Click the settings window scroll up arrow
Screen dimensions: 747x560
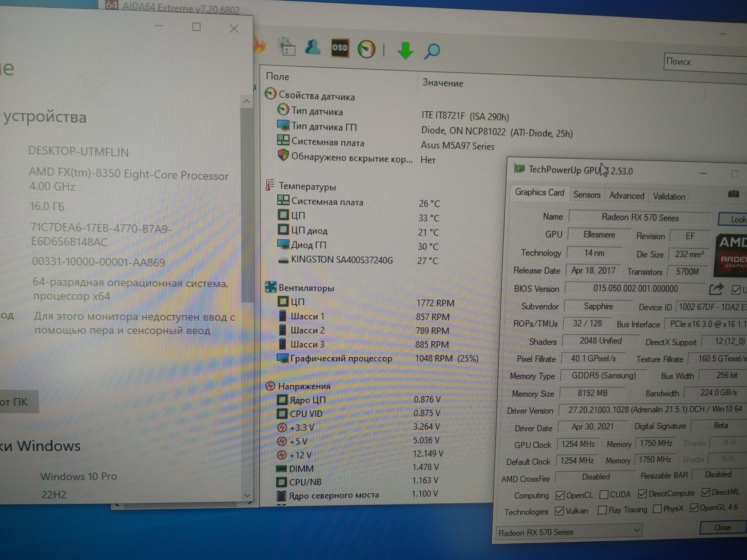[x=246, y=102]
